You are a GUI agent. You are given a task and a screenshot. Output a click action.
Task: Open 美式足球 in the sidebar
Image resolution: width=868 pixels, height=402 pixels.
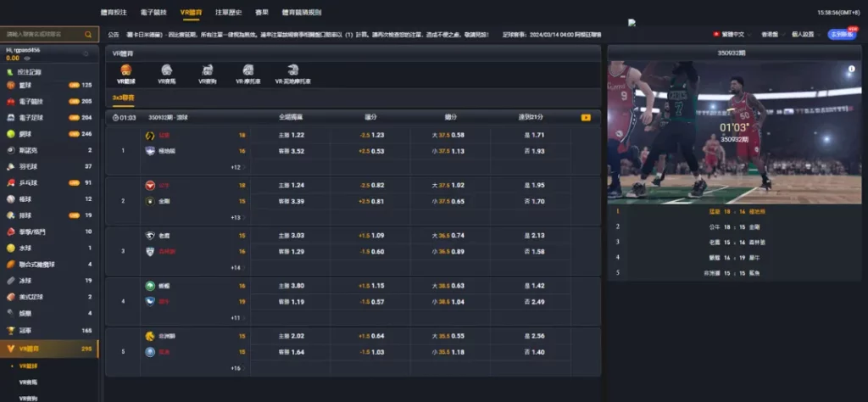click(x=49, y=297)
